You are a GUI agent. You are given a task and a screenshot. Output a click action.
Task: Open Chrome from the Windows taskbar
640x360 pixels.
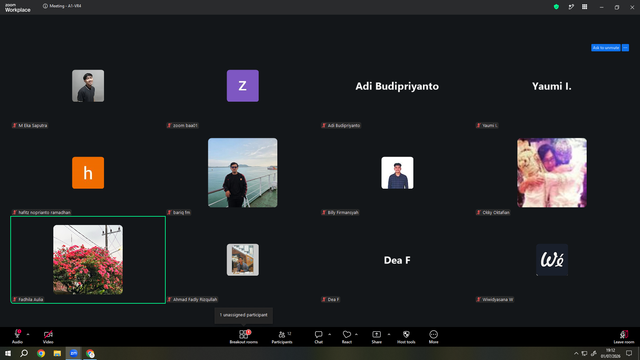point(41,353)
